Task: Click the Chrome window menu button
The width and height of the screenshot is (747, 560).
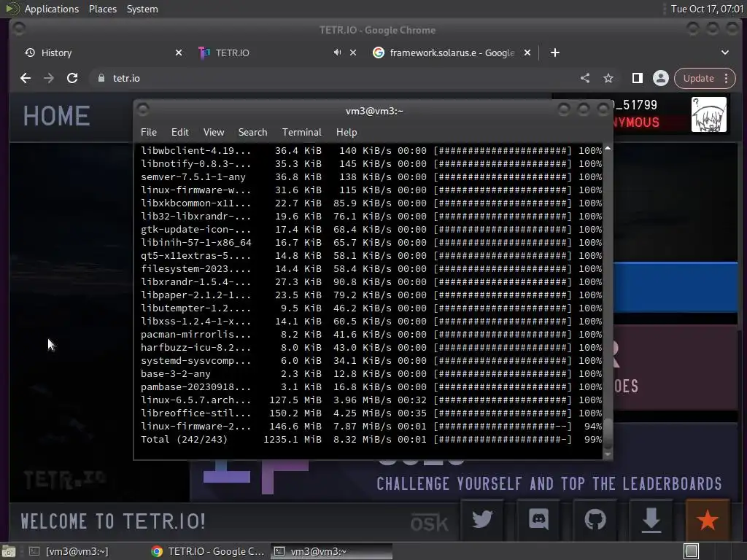Action: tap(19, 29)
